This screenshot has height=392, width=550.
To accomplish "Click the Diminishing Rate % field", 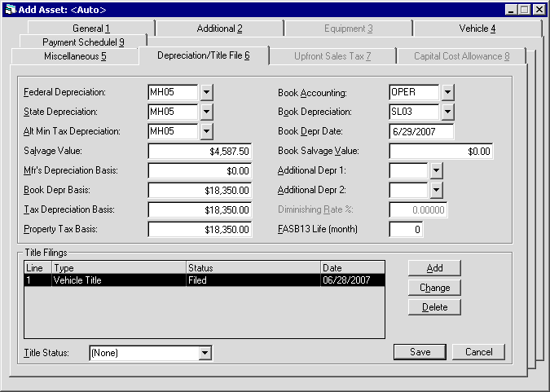I will click(418, 210).
